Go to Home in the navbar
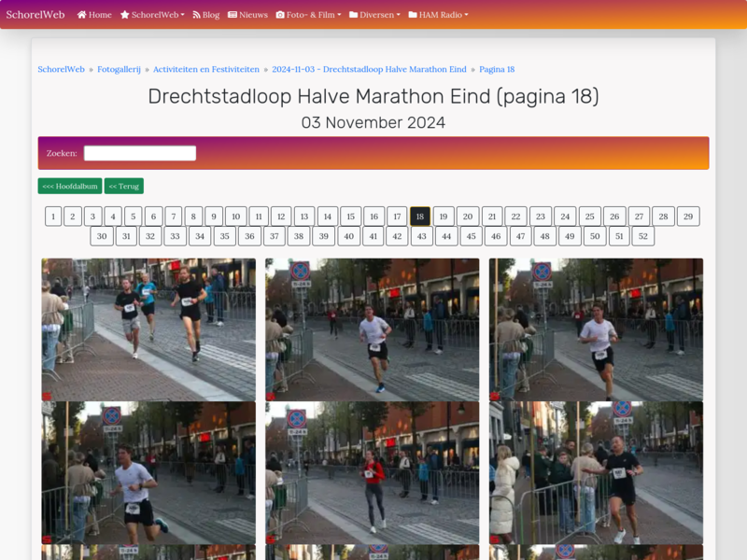Image resolution: width=747 pixels, height=560 pixels. coord(94,15)
